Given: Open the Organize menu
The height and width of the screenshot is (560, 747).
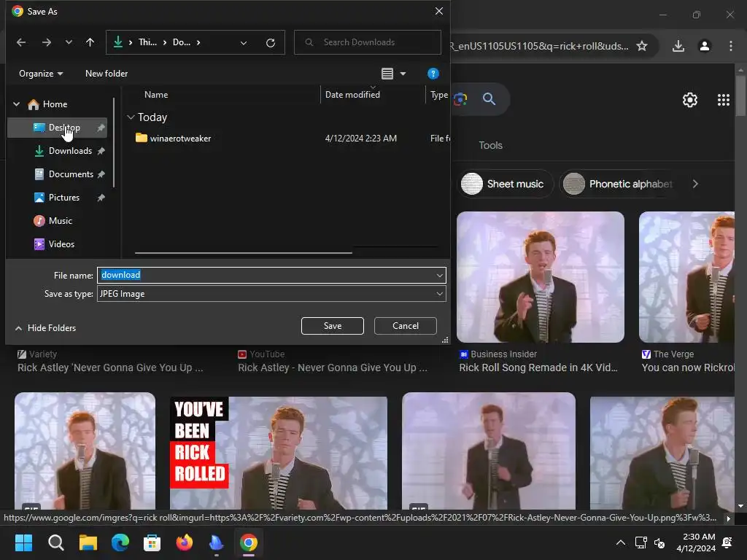Looking at the screenshot, I should pos(41,74).
